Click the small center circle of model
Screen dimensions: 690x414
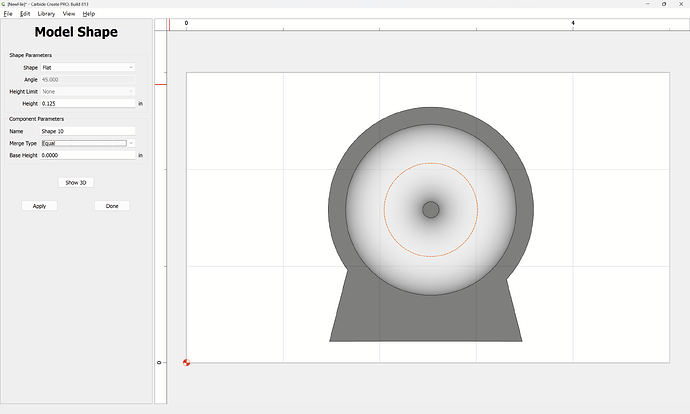(x=431, y=210)
